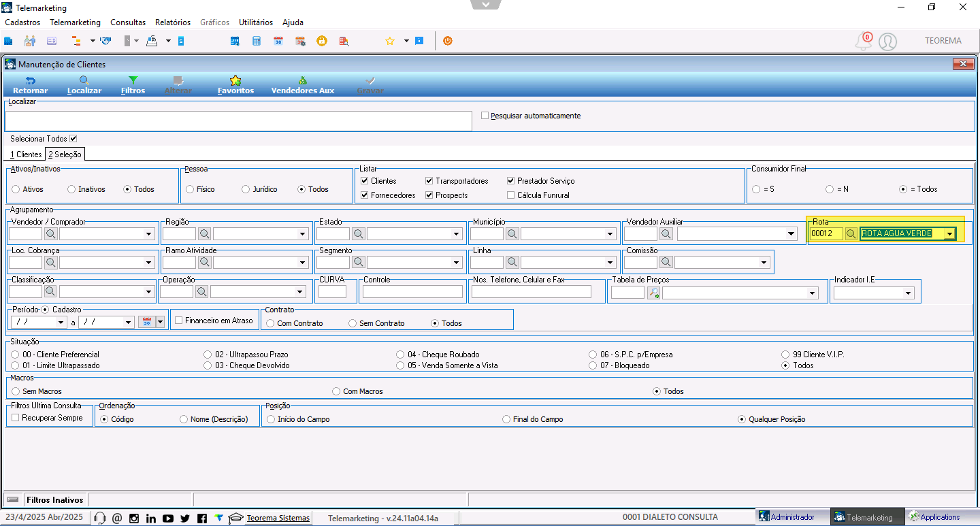The width and height of the screenshot is (980, 526).
Task: Enable Pesquisar automaticamente checkbox
Action: [x=485, y=116]
